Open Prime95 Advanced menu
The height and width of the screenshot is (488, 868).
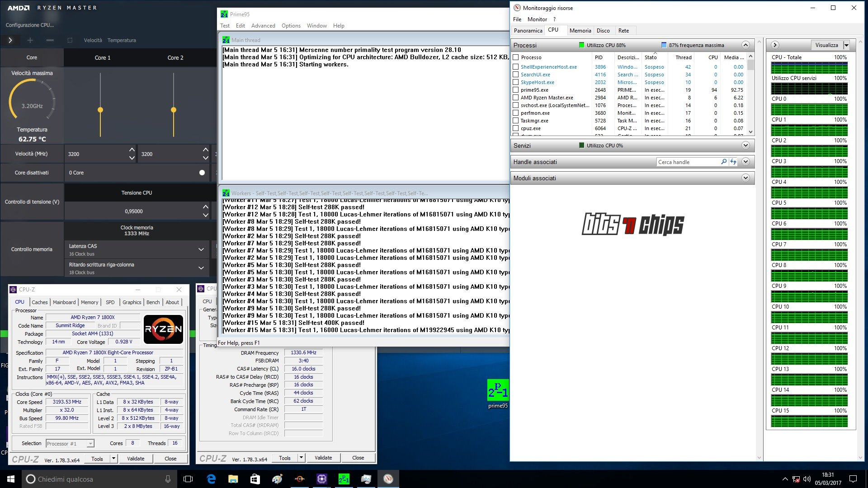coord(263,26)
